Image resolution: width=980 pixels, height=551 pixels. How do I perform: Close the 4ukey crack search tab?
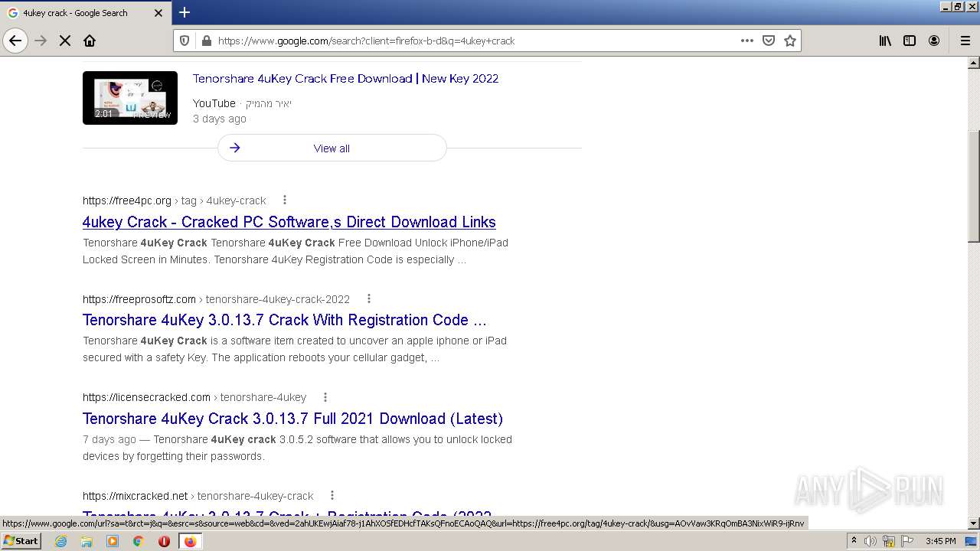tap(158, 13)
